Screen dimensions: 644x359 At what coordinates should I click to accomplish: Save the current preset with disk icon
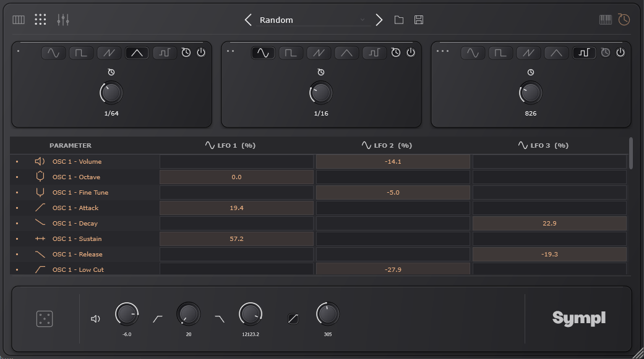[419, 20]
